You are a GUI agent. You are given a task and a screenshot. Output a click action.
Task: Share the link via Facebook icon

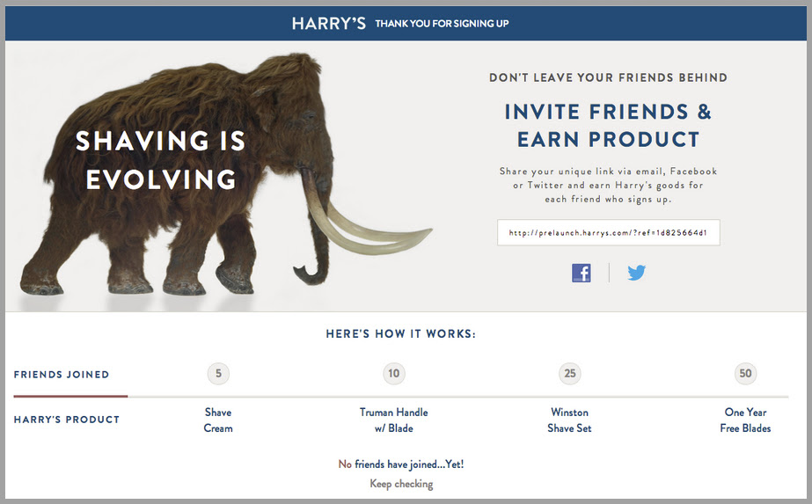(x=581, y=273)
